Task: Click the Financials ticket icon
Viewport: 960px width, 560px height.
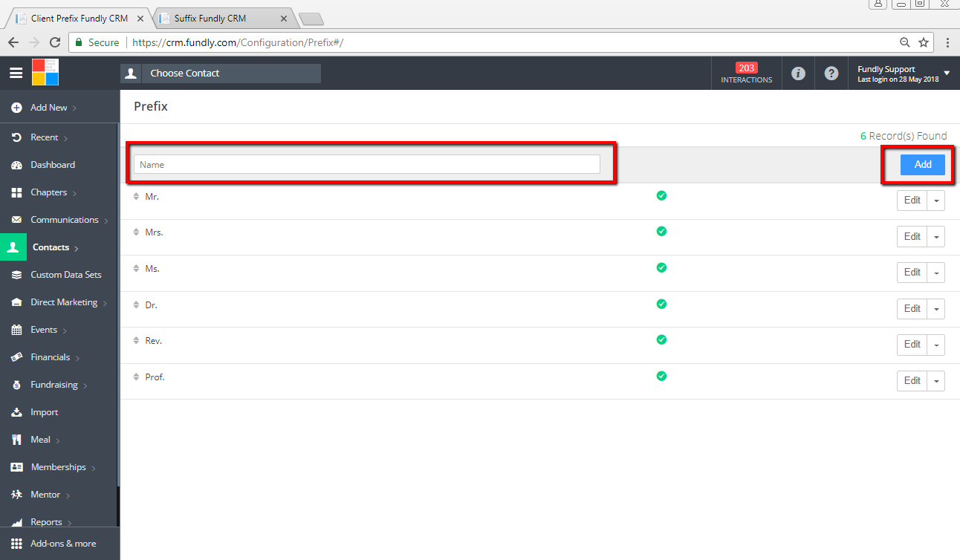Action: pyautogui.click(x=16, y=357)
